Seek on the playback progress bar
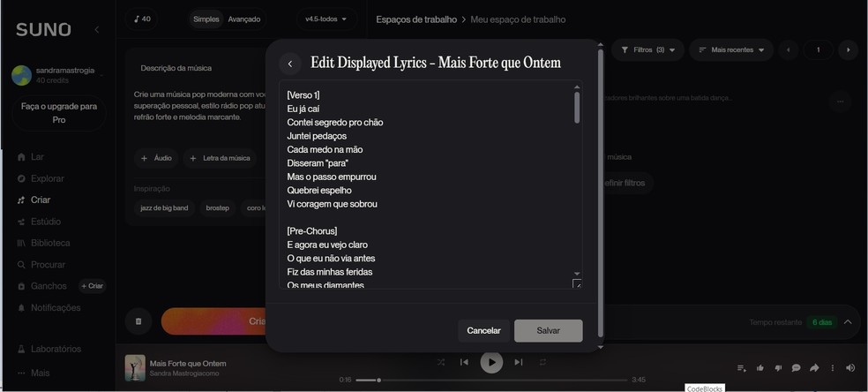The image size is (868, 392). pyautogui.click(x=491, y=381)
